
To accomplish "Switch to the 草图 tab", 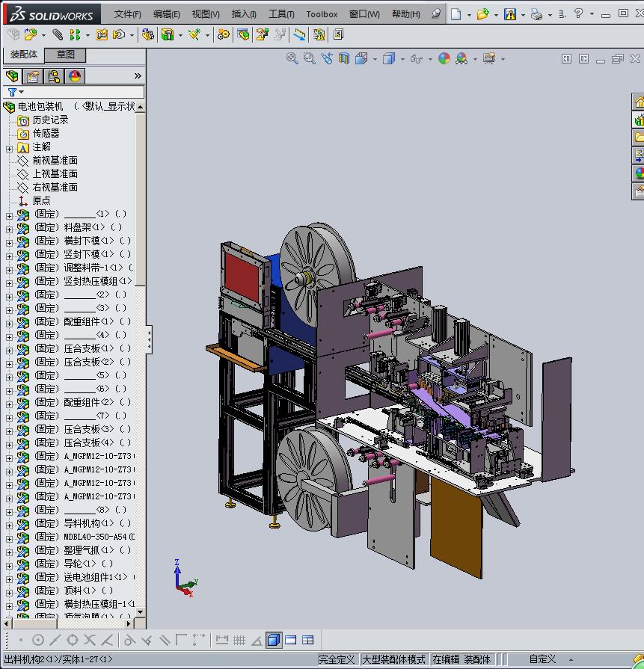I will tap(66, 55).
